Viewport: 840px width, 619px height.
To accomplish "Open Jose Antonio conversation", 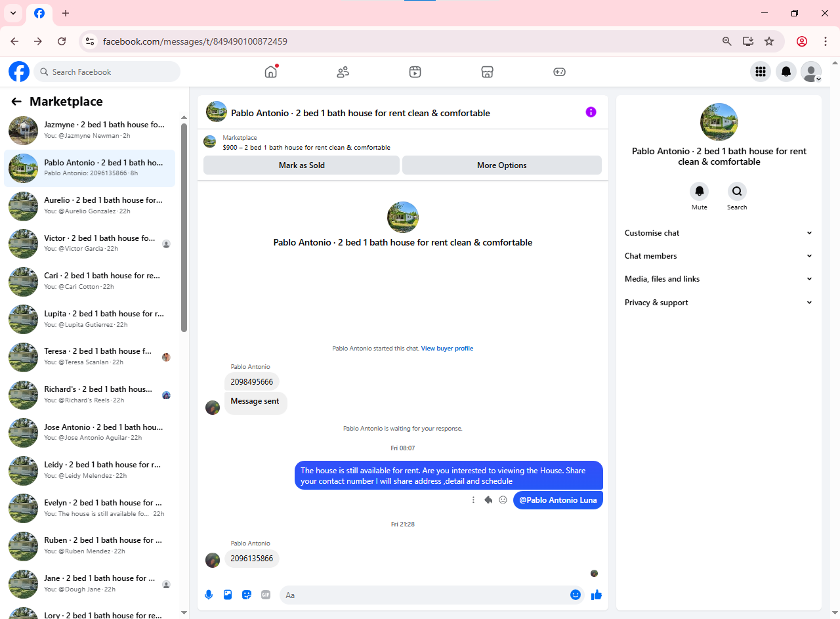I will tap(90, 433).
